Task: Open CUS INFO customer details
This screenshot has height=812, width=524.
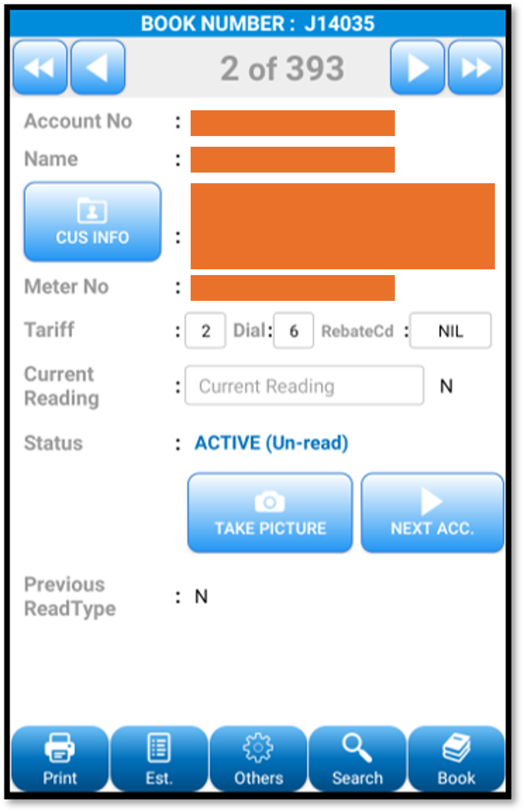Action: coord(93,222)
